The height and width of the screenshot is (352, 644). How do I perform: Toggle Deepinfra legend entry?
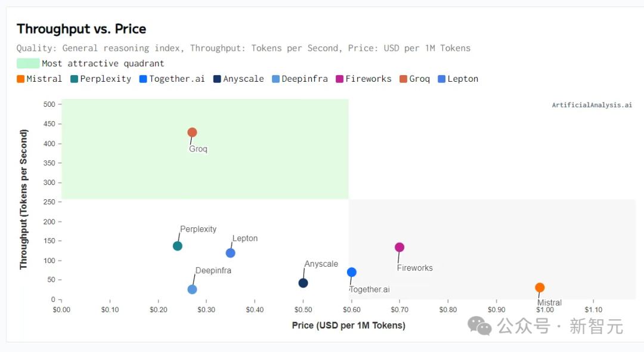[x=299, y=79]
